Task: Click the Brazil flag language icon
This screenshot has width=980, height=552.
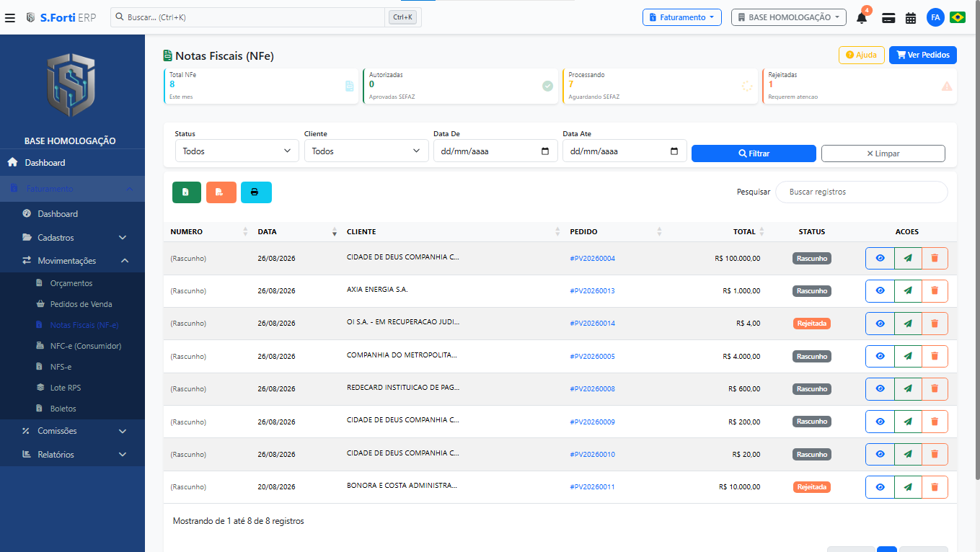Action: coord(958,17)
